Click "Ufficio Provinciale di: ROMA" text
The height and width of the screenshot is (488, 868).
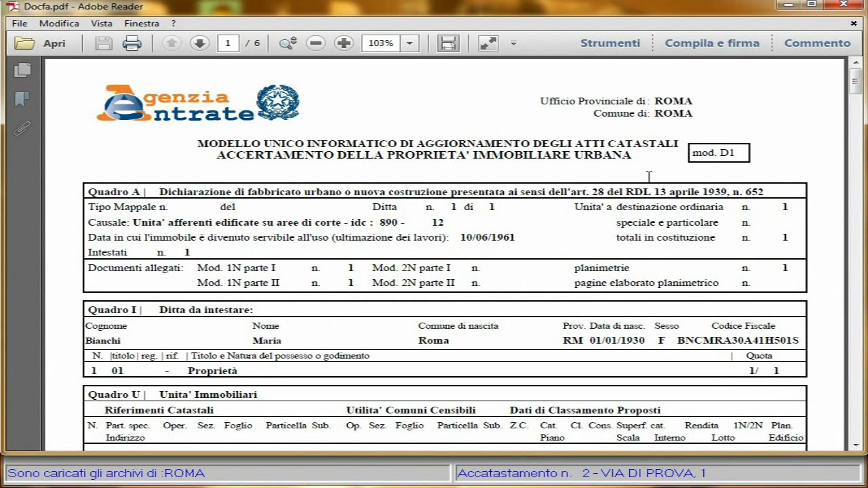coord(616,101)
